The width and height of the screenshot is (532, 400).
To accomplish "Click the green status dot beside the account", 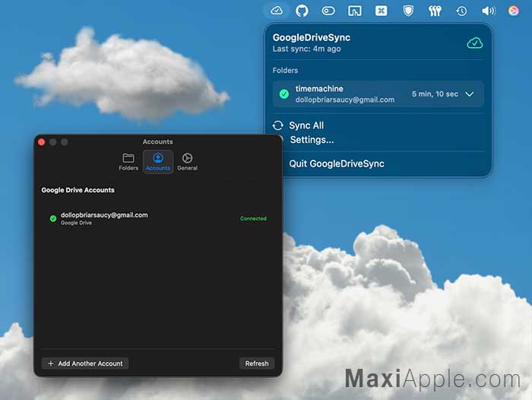I will coord(53,218).
